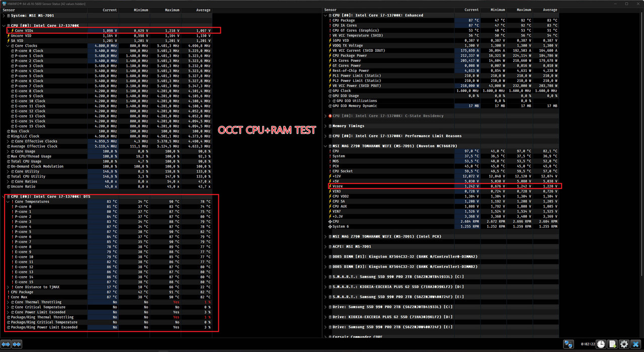Expand the Core Ratios row

[x=9, y=182]
